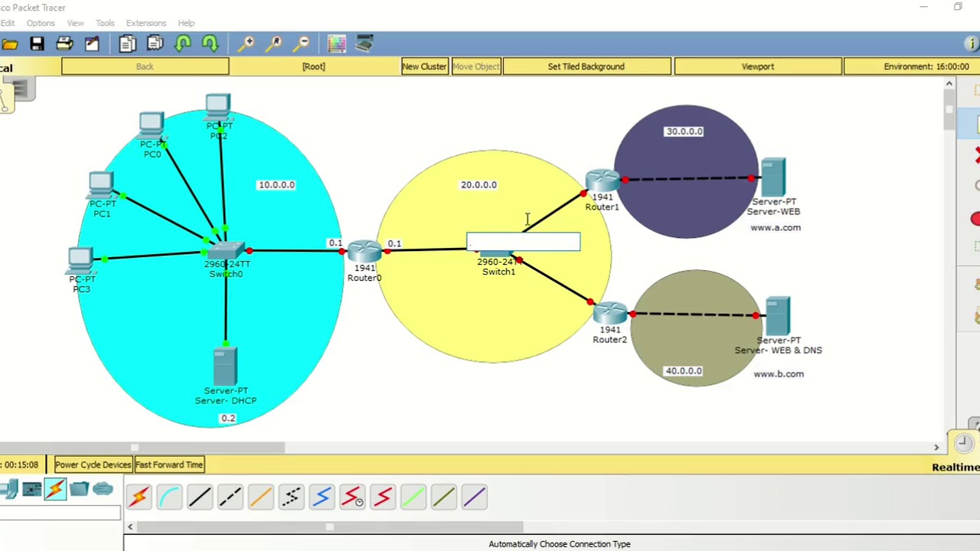Click Set Tiled Background button
Viewport: 980px width, 551px height.
(586, 67)
